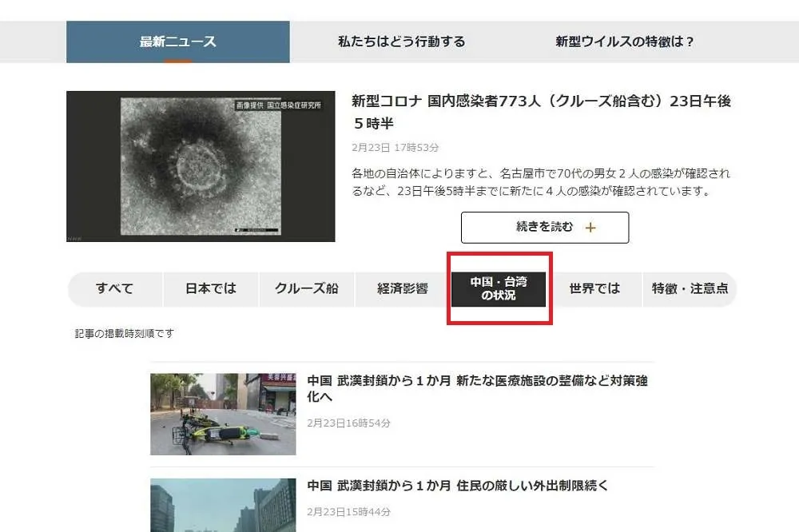Select the すべて filter
This screenshot has height=532, width=799.
pos(115,289)
